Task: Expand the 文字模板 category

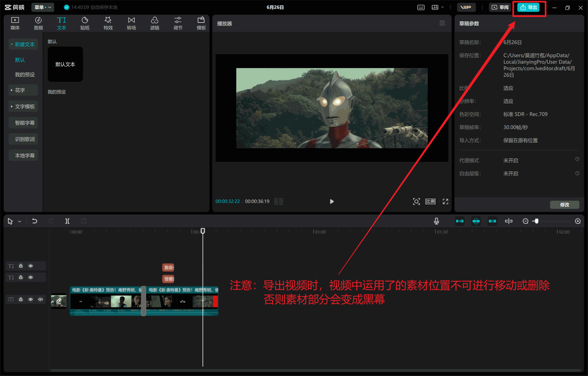Action: pos(23,106)
